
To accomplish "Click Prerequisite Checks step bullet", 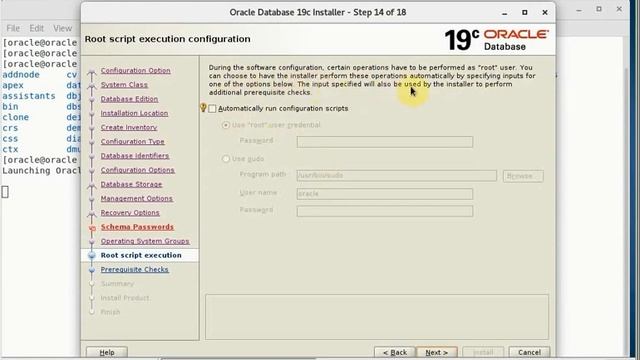I will pos(92,270).
